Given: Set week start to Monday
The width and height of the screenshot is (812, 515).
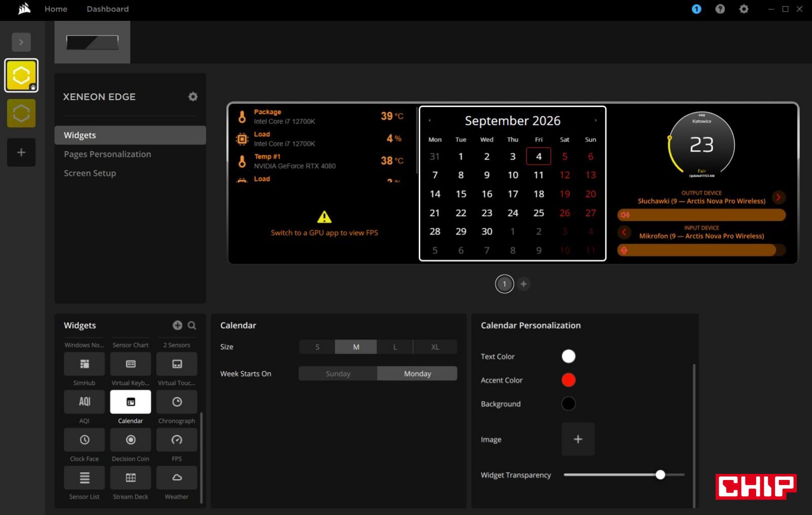Looking at the screenshot, I should pyautogui.click(x=417, y=373).
